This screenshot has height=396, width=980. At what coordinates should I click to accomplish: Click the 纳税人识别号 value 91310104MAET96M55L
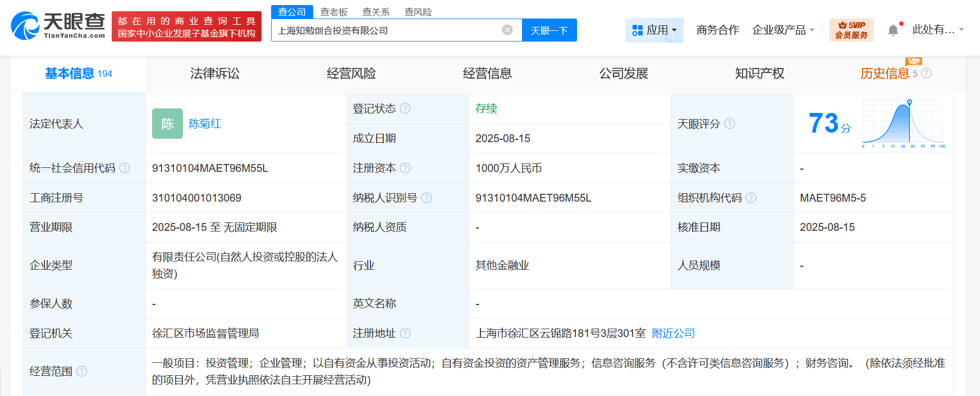point(533,198)
